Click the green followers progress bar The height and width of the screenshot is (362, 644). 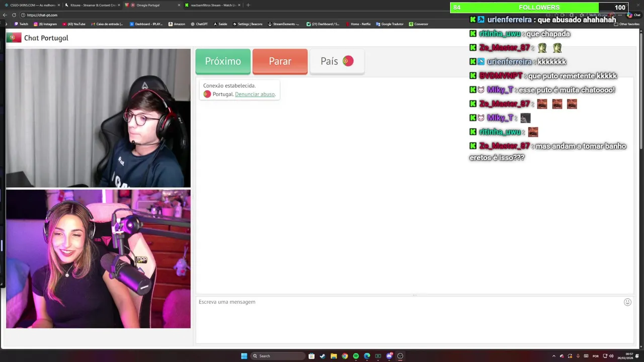(524, 8)
